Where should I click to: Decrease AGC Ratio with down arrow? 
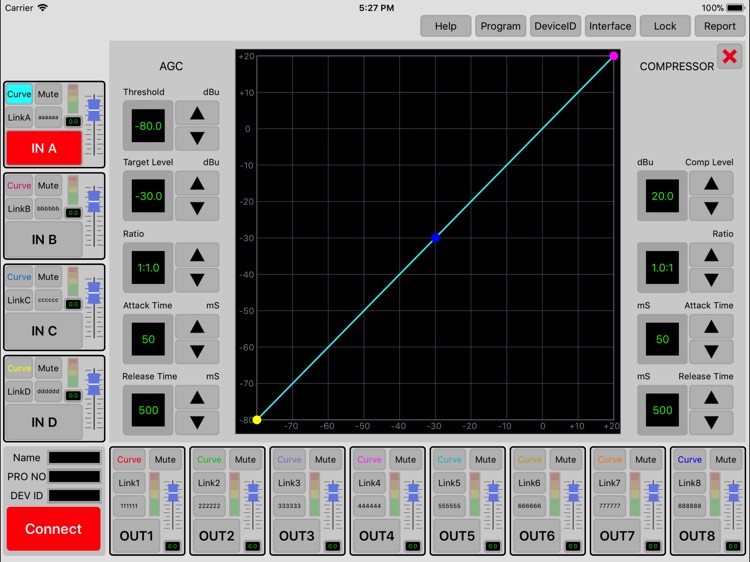click(197, 280)
